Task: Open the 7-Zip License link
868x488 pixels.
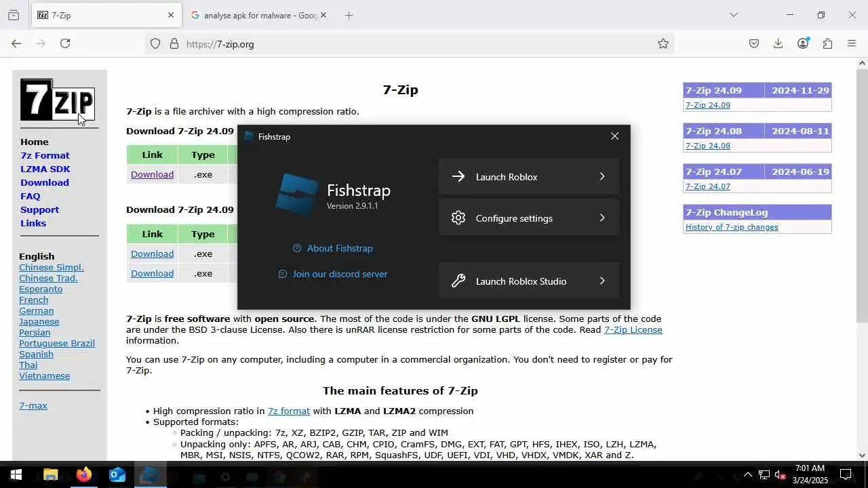Action: coord(633,329)
